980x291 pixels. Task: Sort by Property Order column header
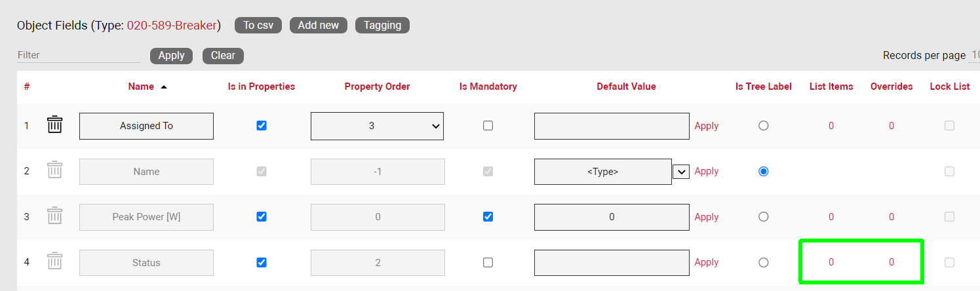tap(377, 87)
